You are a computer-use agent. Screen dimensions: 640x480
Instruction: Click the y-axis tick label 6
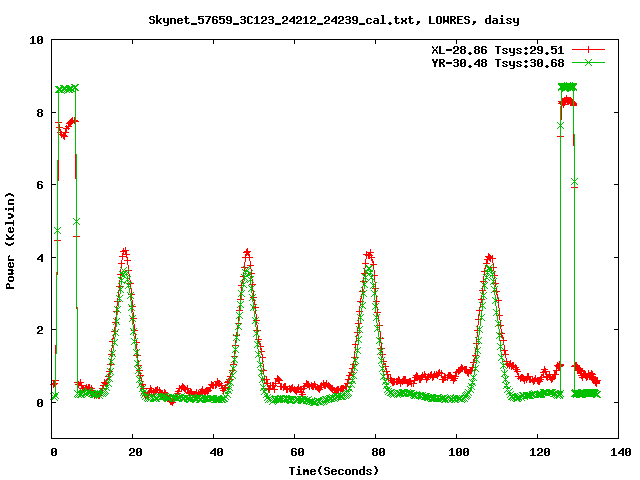pyautogui.click(x=40, y=185)
